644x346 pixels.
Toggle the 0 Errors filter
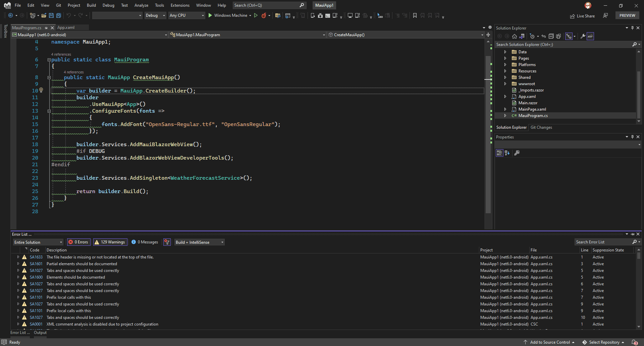pyautogui.click(x=78, y=242)
